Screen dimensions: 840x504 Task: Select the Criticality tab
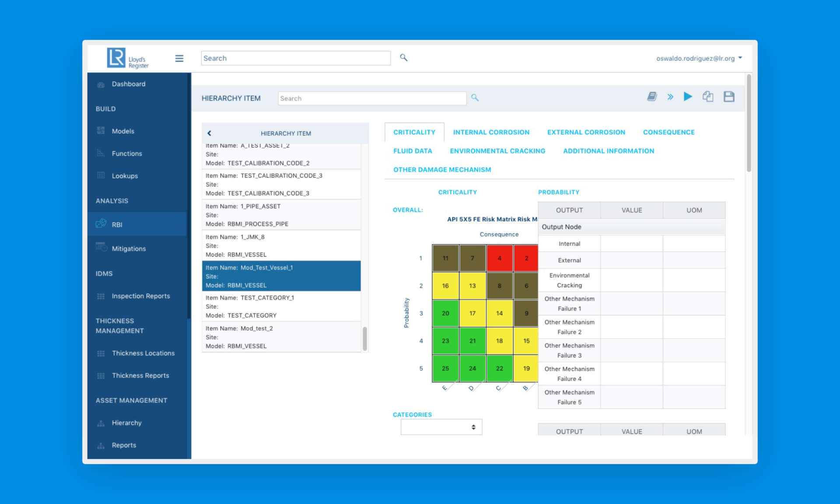tap(414, 133)
